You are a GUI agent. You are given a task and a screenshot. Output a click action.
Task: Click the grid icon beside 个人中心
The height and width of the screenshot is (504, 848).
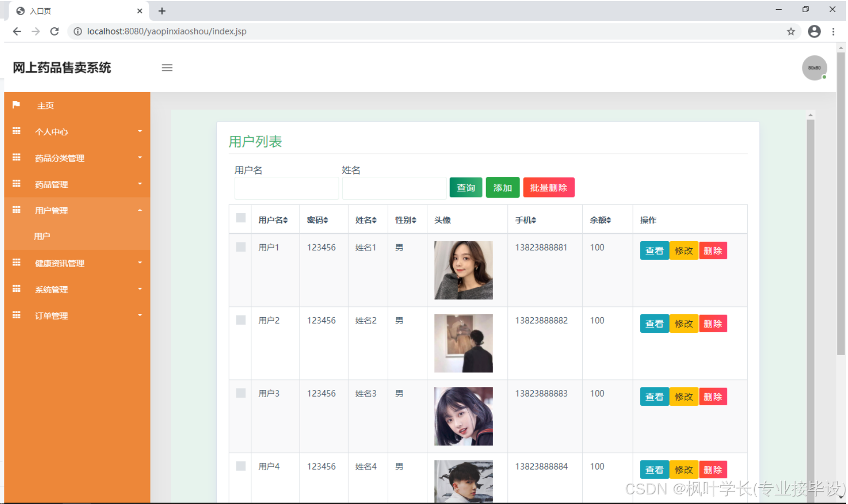coord(16,131)
